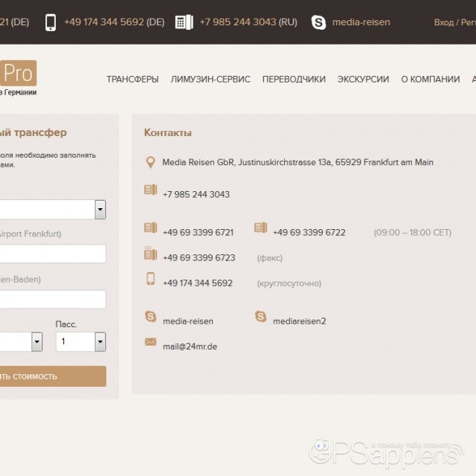Click the mobile phone icon in top bar
476x476 pixels.
tap(51, 22)
